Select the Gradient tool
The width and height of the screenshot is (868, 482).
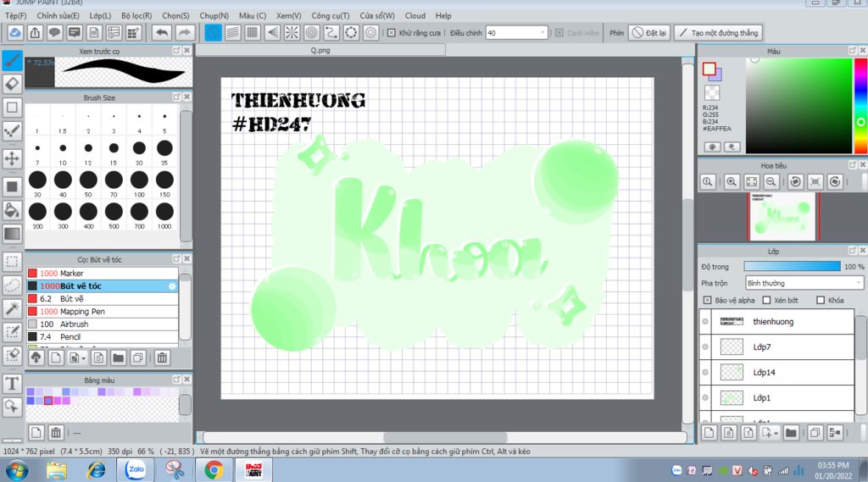[x=12, y=234]
